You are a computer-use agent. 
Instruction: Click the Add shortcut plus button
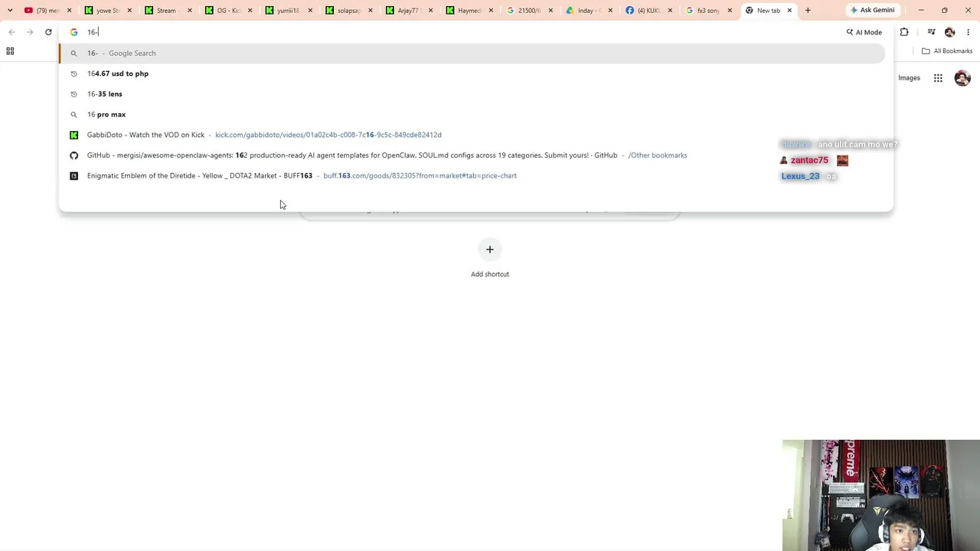click(490, 249)
